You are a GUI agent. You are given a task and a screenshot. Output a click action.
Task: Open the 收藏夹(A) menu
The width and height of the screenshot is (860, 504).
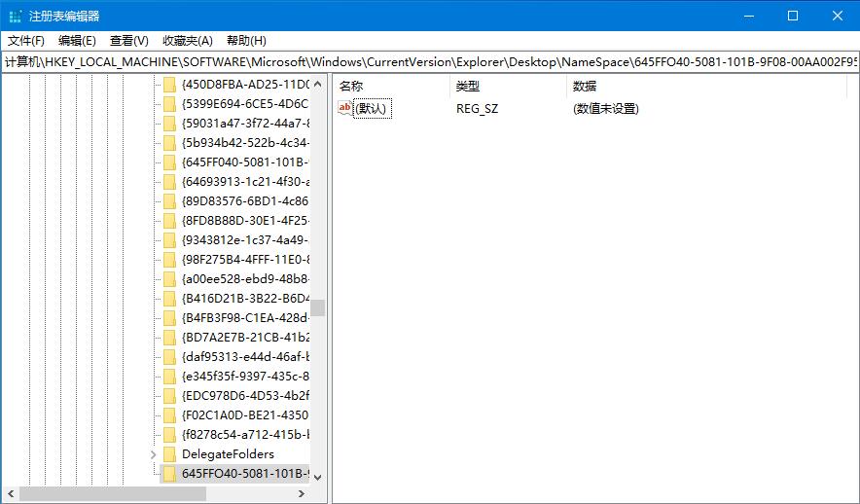187,40
